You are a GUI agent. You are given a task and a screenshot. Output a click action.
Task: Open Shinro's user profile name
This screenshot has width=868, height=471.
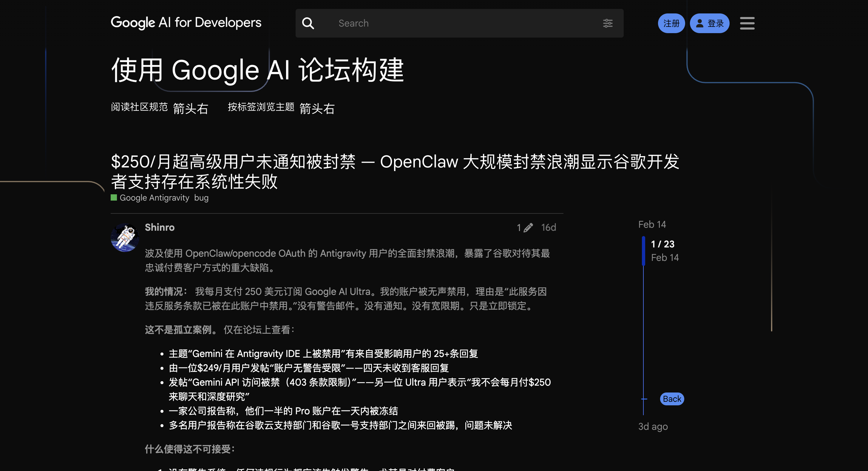click(x=159, y=227)
